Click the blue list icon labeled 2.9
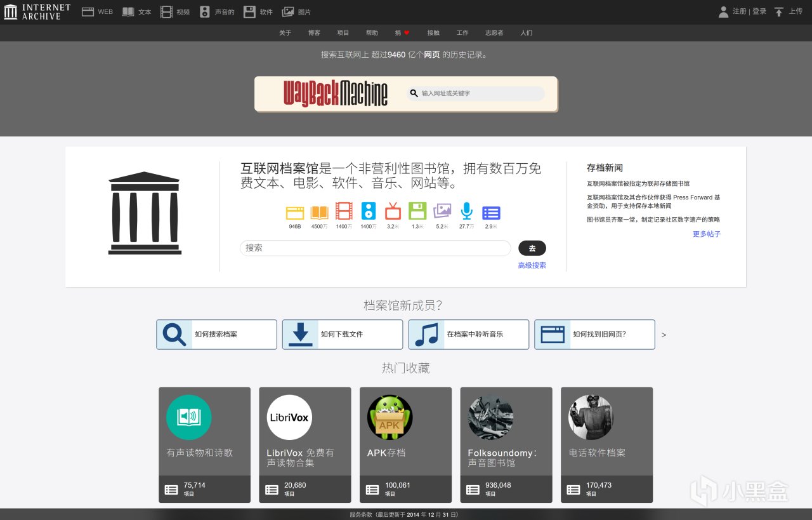 coord(491,213)
